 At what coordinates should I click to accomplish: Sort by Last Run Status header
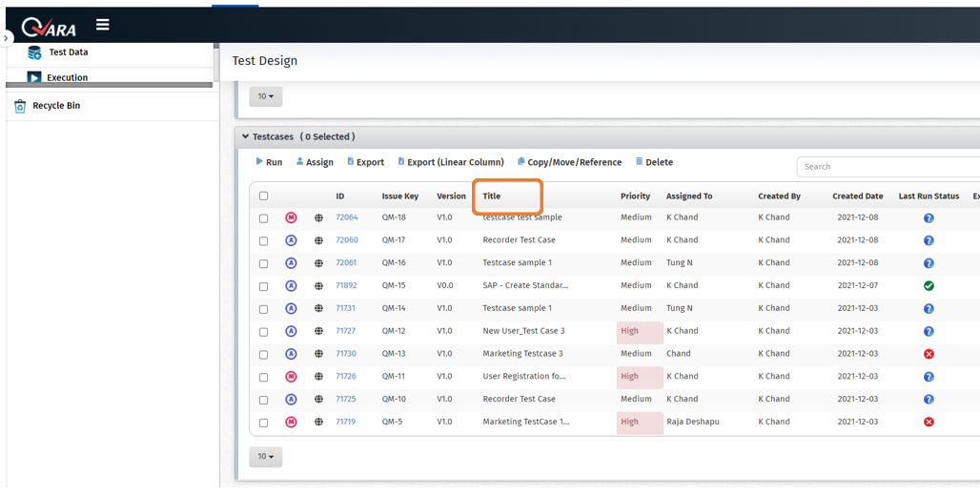pos(929,196)
